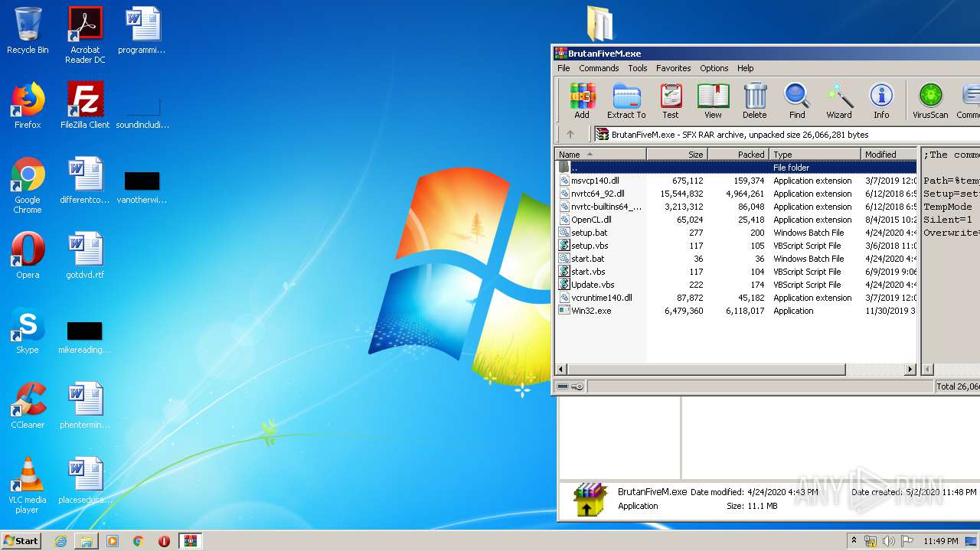Open the Wizard tool

coord(839,101)
